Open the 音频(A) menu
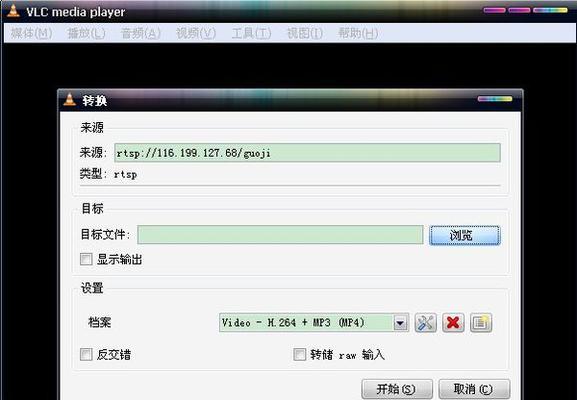This screenshot has height=400, width=577. click(x=141, y=33)
